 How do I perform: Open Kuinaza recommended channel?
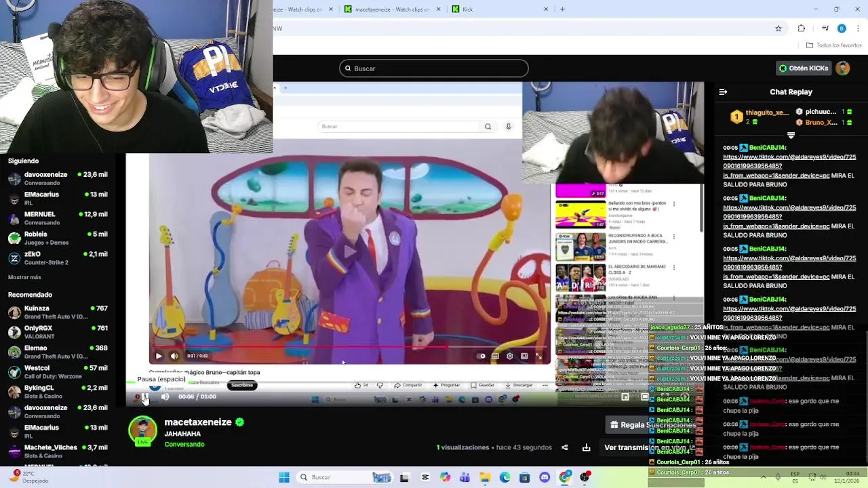pos(58,312)
